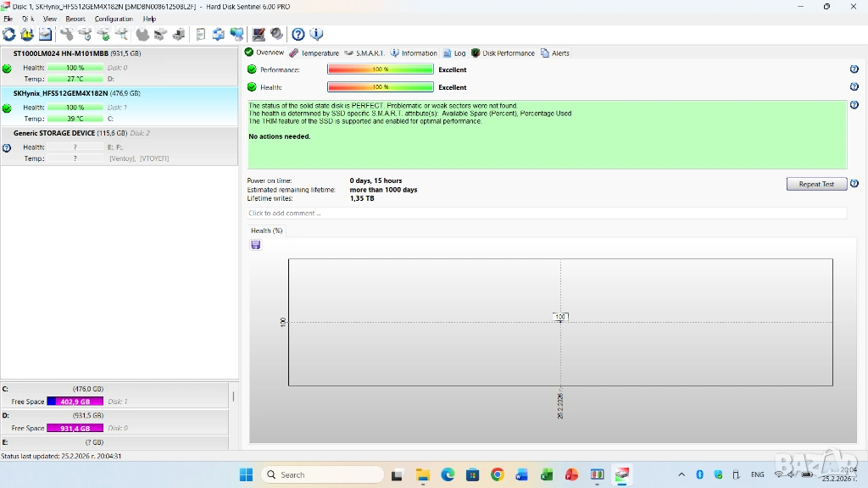Click the blue question mark Help toolbar icon
Image resolution: width=868 pixels, height=488 pixels.
[x=298, y=35]
